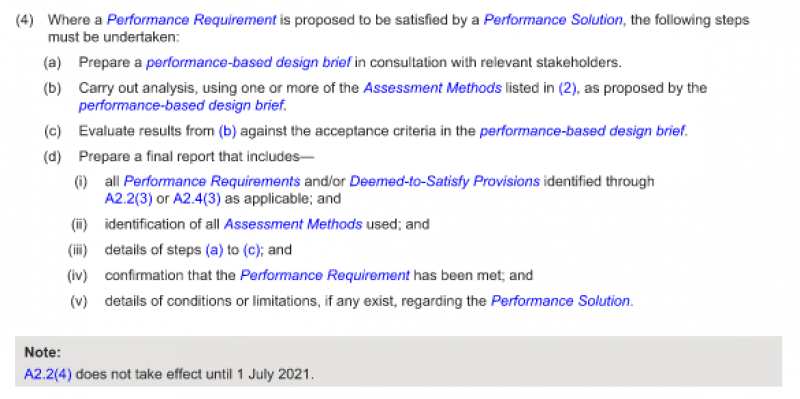This screenshot has height=399, width=800.
Task: Follow performance-based design brief link in step (a)
Action: [x=248, y=63]
